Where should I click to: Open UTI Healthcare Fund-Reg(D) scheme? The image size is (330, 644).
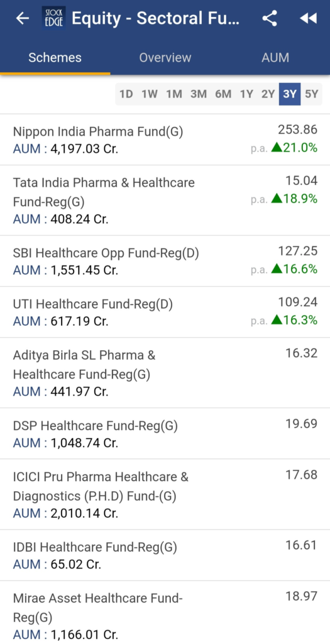pyautogui.click(x=165, y=312)
